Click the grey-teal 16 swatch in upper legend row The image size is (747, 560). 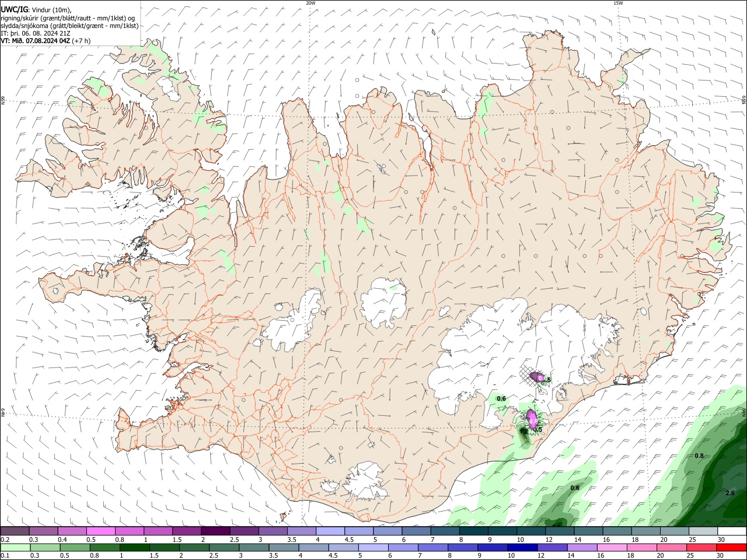pyautogui.click(x=617, y=531)
